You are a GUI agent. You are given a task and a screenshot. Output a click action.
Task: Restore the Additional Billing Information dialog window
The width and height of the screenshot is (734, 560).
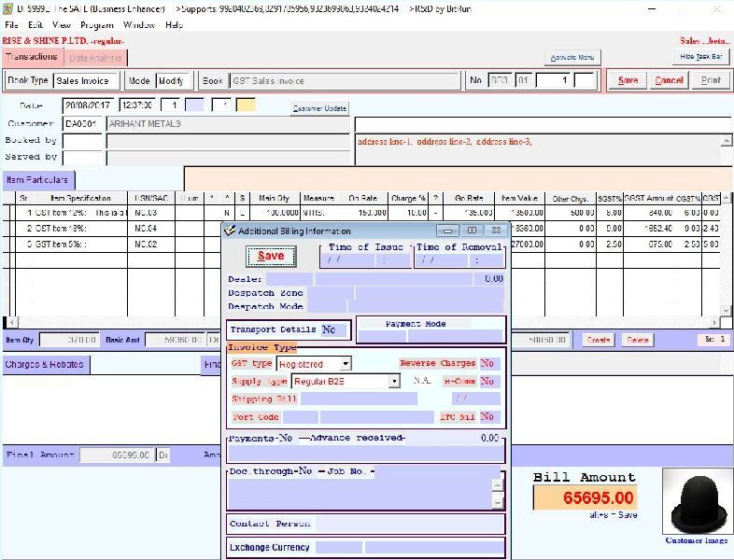click(x=472, y=231)
